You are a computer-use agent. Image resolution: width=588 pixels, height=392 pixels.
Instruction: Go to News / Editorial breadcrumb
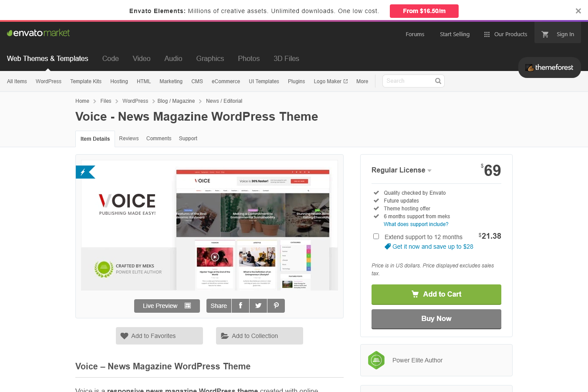point(224,101)
